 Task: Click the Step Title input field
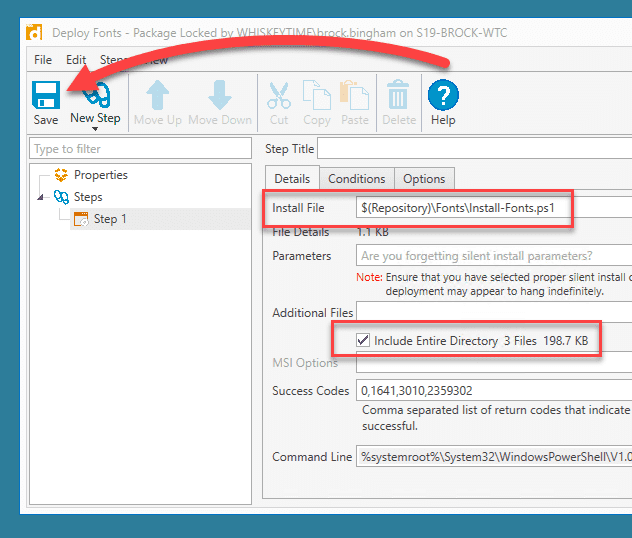[474, 149]
